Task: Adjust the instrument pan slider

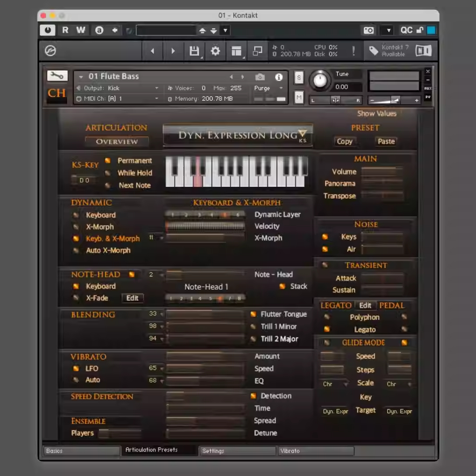Action: 335,100
